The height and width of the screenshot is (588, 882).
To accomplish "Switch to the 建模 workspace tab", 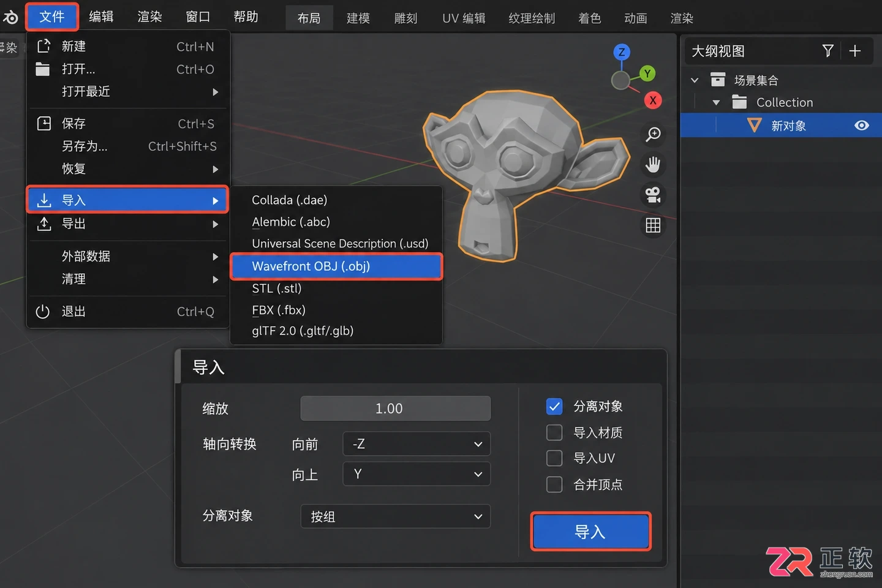I will (x=358, y=18).
